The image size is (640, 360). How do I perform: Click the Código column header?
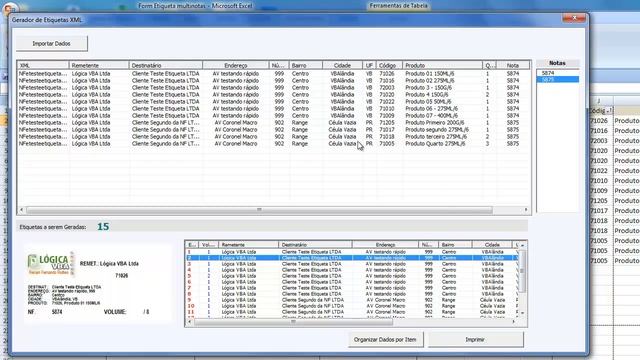tap(389, 65)
